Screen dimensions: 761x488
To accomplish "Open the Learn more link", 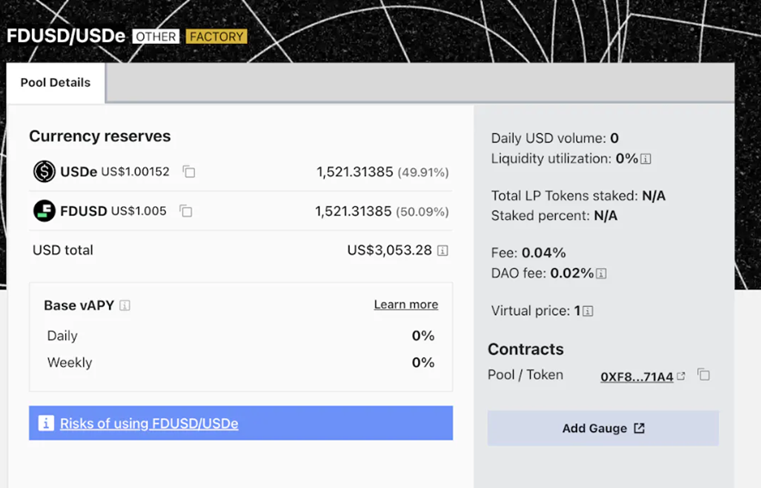I will pos(406,304).
